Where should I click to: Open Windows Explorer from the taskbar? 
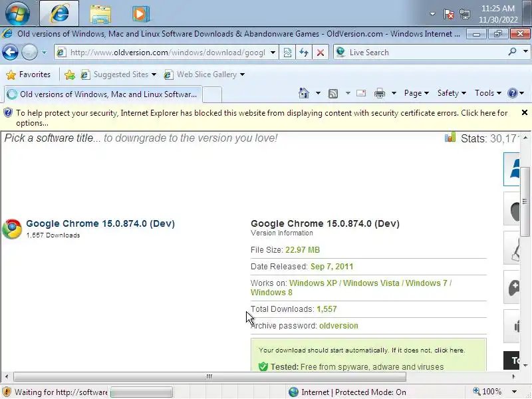(100, 14)
